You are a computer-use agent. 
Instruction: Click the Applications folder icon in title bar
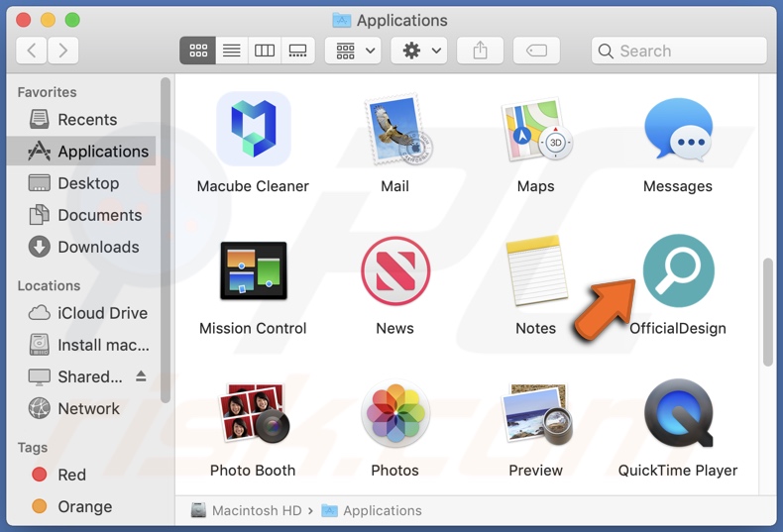342,20
